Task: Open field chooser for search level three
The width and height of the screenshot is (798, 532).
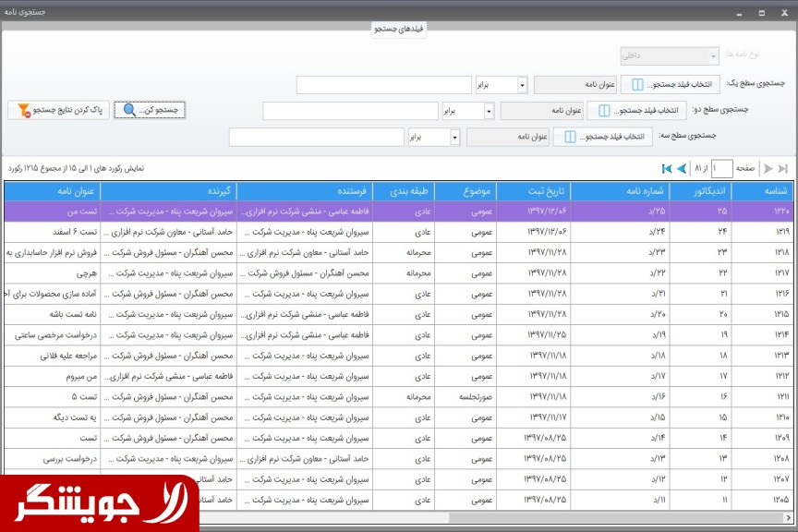Action: click(604, 137)
